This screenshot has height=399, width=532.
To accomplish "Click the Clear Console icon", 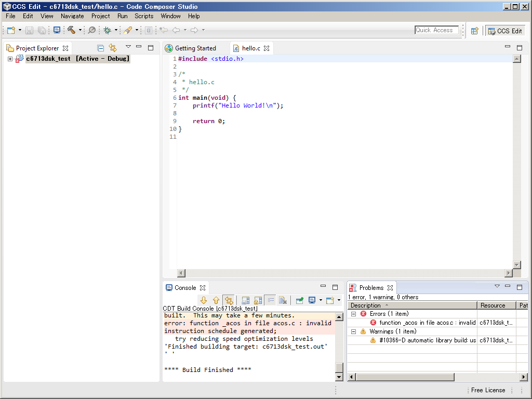I will [283, 300].
